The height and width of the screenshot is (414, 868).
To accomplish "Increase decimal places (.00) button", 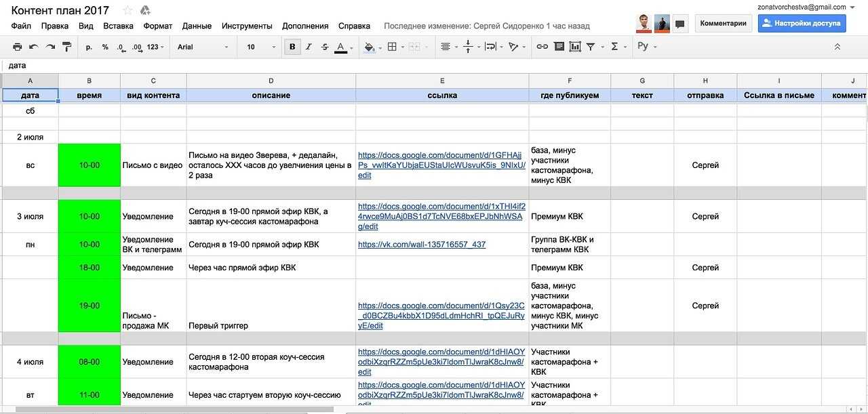I will pos(136,47).
